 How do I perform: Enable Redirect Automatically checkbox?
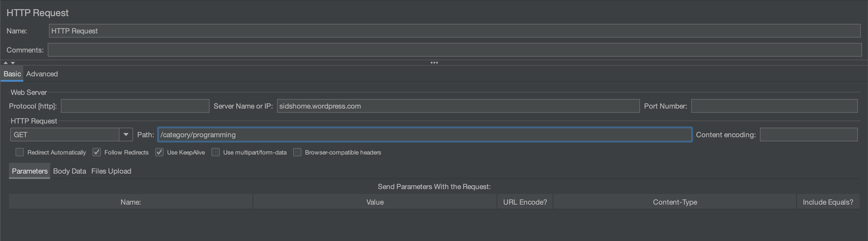[x=20, y=152]
